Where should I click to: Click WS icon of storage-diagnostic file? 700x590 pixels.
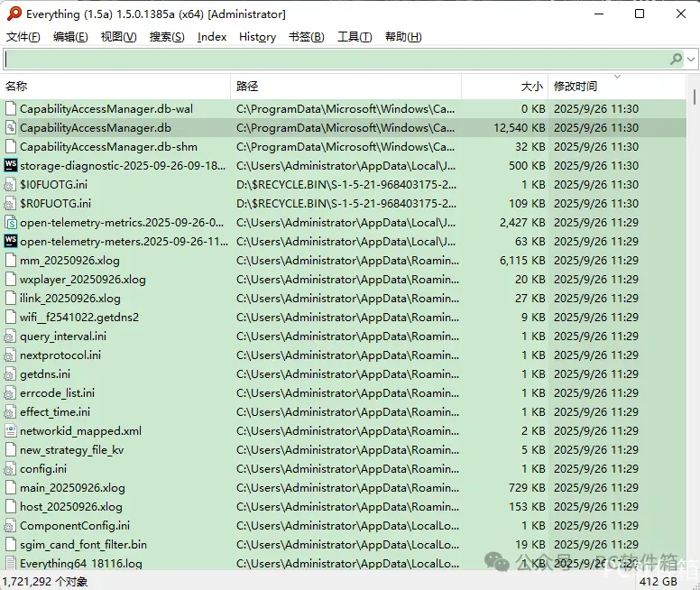pyautogui.click(x=10, y=165)
